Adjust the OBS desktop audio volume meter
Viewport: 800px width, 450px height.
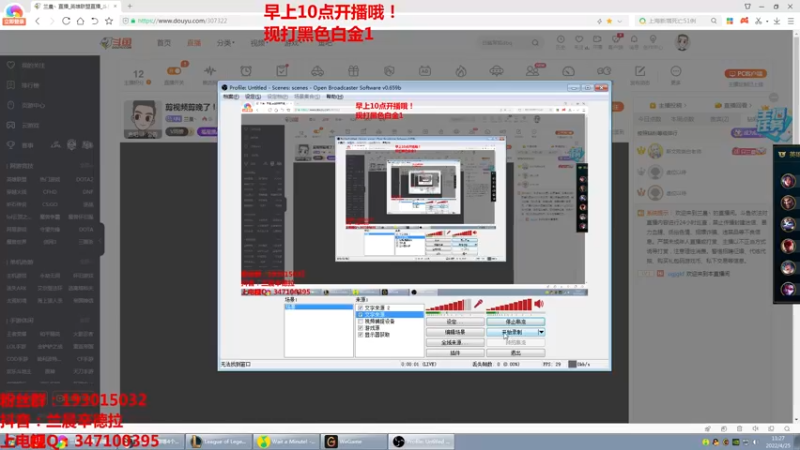pos(509,305)
